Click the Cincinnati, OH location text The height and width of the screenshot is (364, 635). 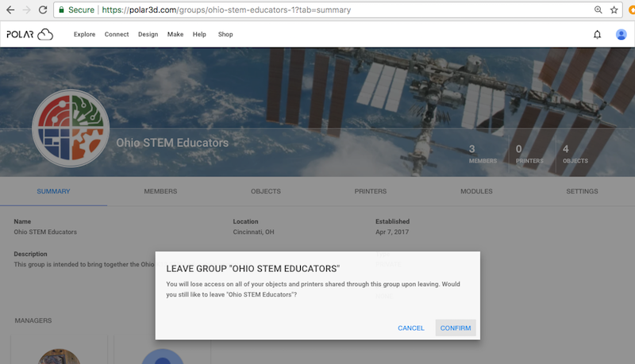coord(253,232)
